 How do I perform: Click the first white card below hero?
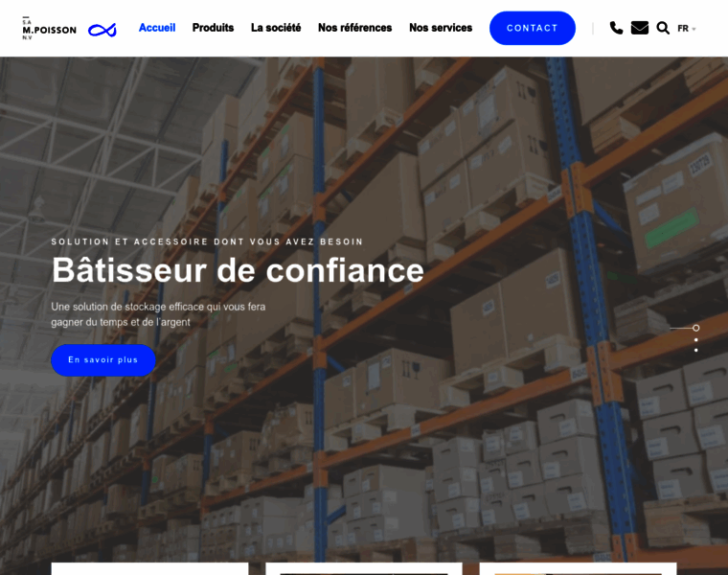coord(150,568)
